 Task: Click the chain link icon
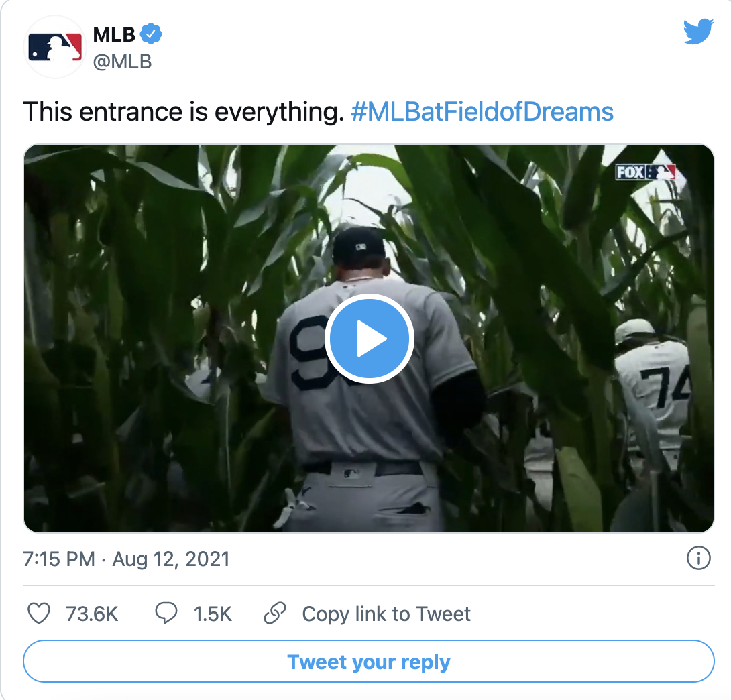pyautogui.click(x=274, y=614)
